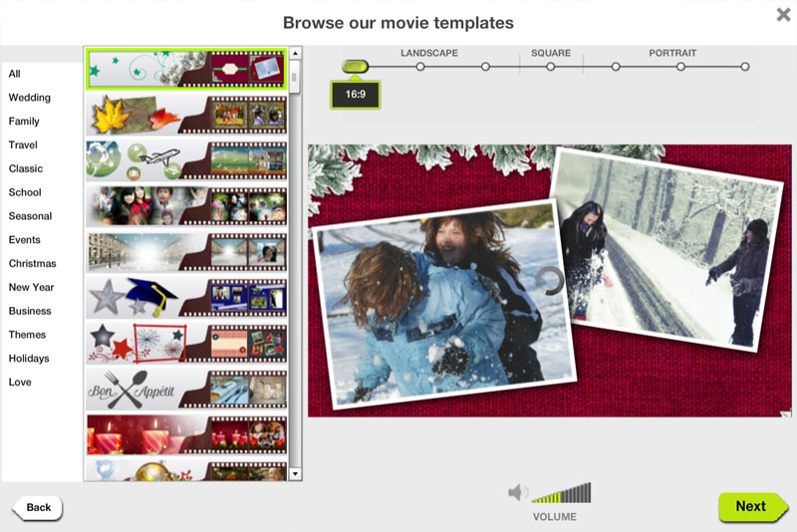The height and width of the screenshot is (532, 797).
Task: Select third landscape aspect ratio point
Action: 485,67
